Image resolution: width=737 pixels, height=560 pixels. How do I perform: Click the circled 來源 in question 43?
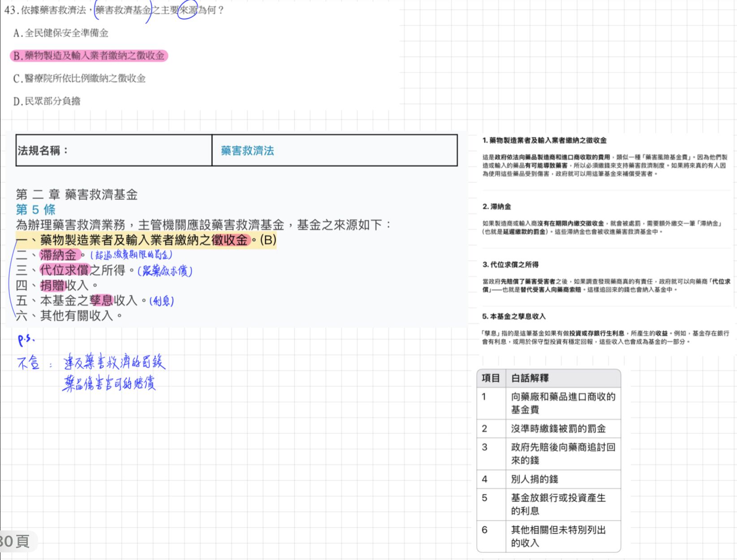188,10
